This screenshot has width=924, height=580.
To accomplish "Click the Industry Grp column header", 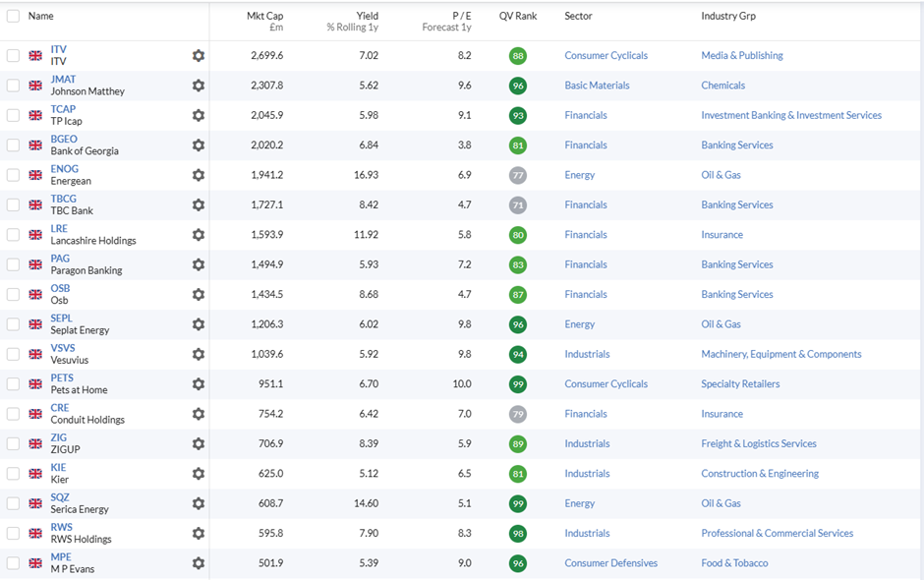I will pos(728,16).
